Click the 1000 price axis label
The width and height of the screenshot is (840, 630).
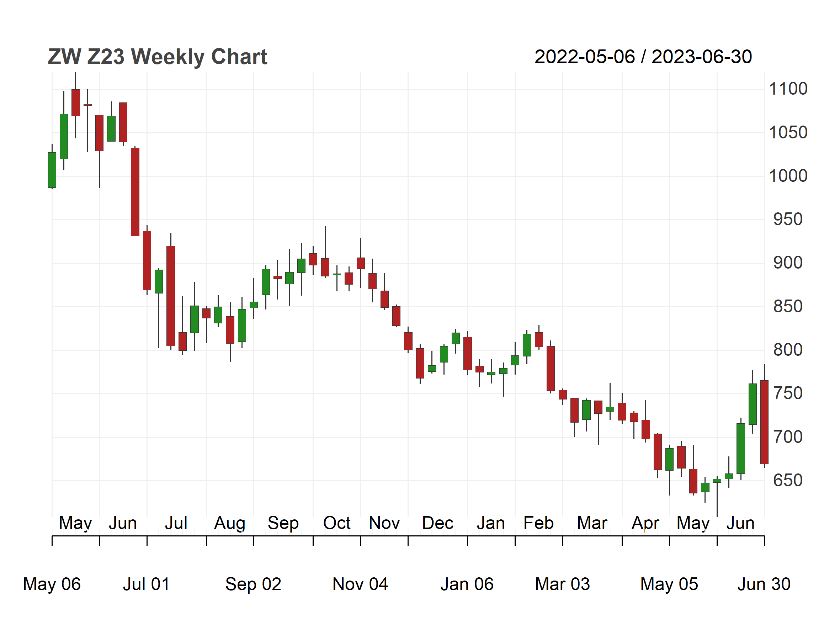tap(788, 176)
